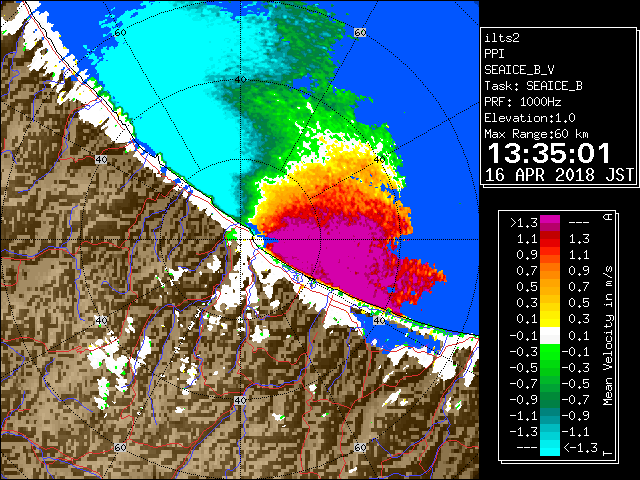This screenshot has width=640, height=480.
Task: Select the 'PPI' scan type label
Action: tap(494, 54)
